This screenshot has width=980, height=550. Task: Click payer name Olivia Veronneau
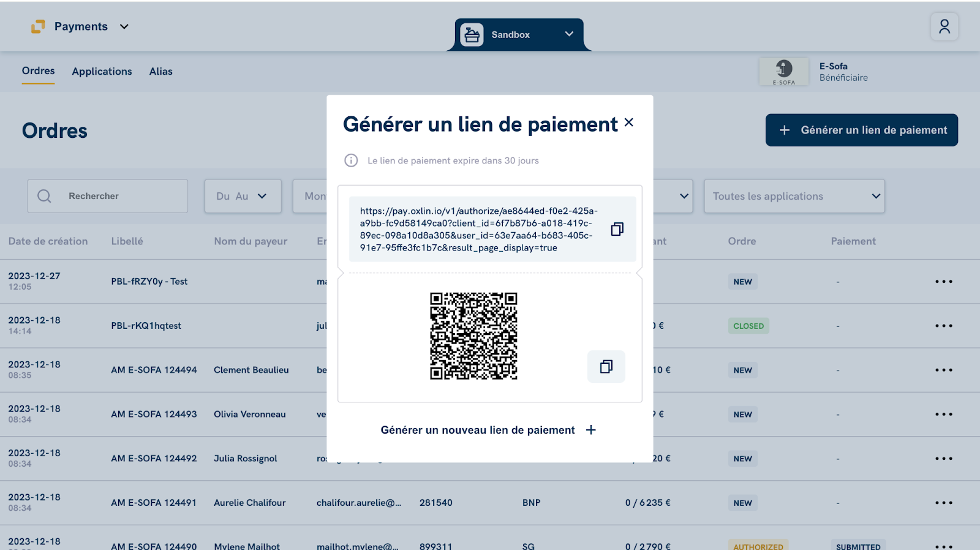coord(249,414)
